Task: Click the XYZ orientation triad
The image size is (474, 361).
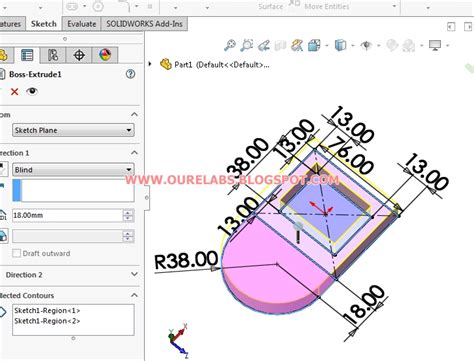Action: tap(178, 340)
